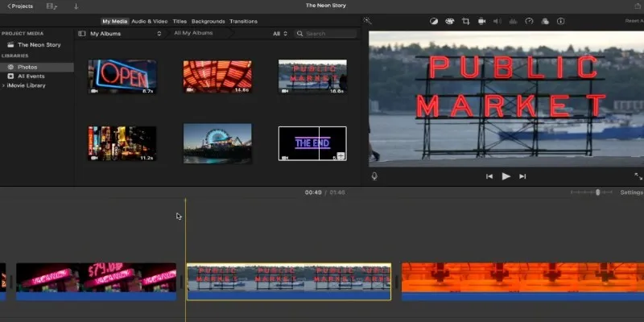Play the preview
The width and height of the screenshot is (644, 322).
(506, 176)
